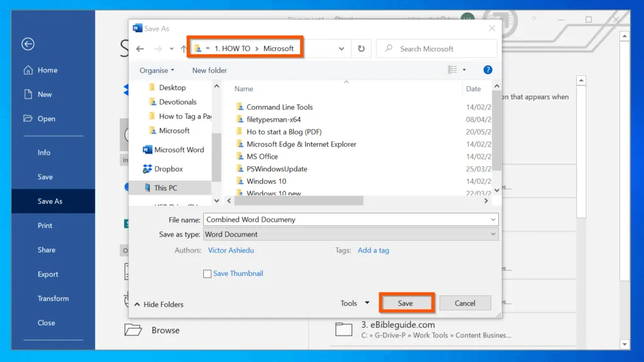Click the back arrow circle in Word backstage

28,44
